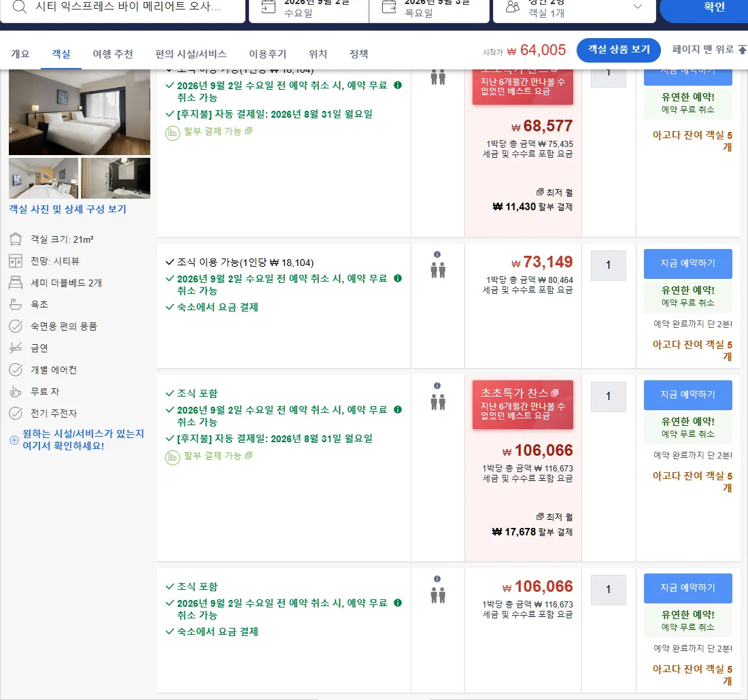Click green cancellation info icon in ₩73,149 offer
This screenshot has width=748, height=700.
click(x=398, y=278)
